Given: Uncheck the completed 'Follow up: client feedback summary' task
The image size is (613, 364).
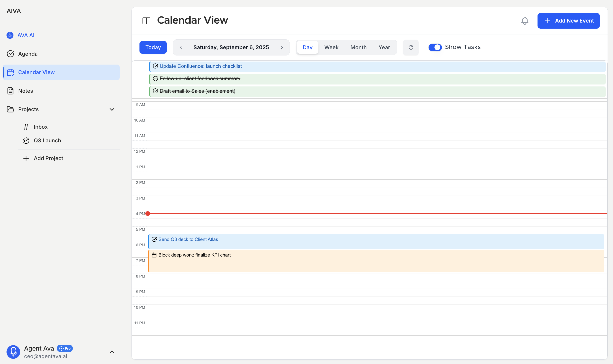Looking at the screenshot, I should coord(156,78).
